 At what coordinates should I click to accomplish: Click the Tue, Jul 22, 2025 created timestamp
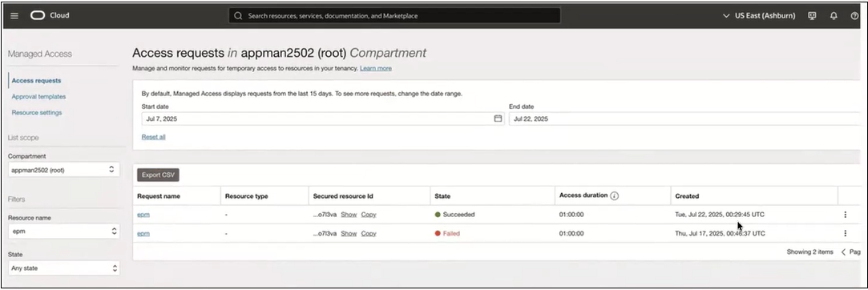click(720, 214)
